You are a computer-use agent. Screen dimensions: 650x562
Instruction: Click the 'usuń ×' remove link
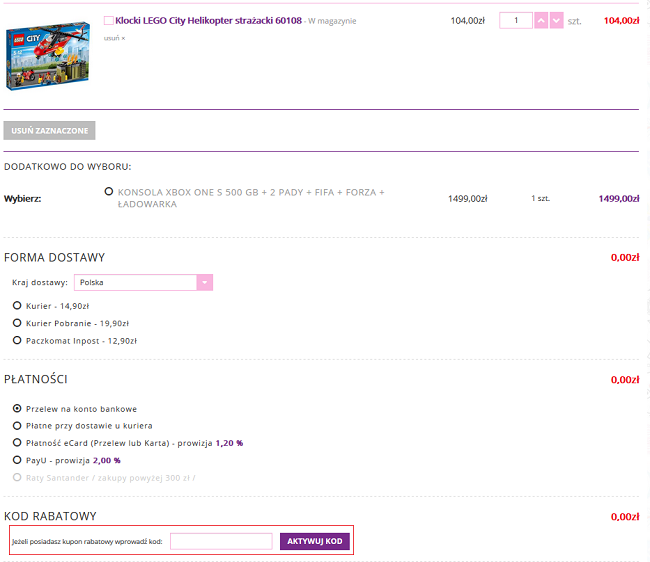point(115,38)
